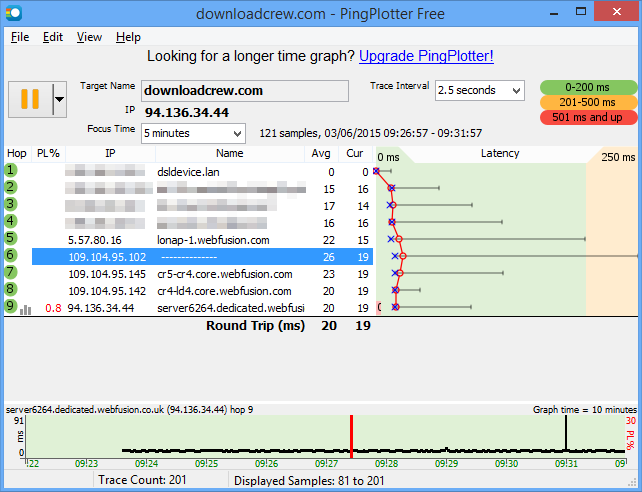Image resolution: width=642 pixels, height=492 pixels.
Task: Click the black latency spike near 09:31
Action: [x=566, y=433]
